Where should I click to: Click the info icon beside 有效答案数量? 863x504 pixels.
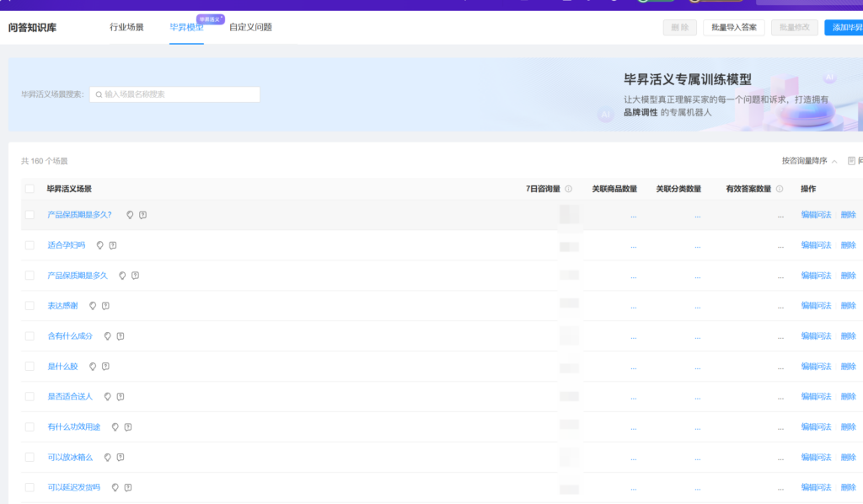780,189
